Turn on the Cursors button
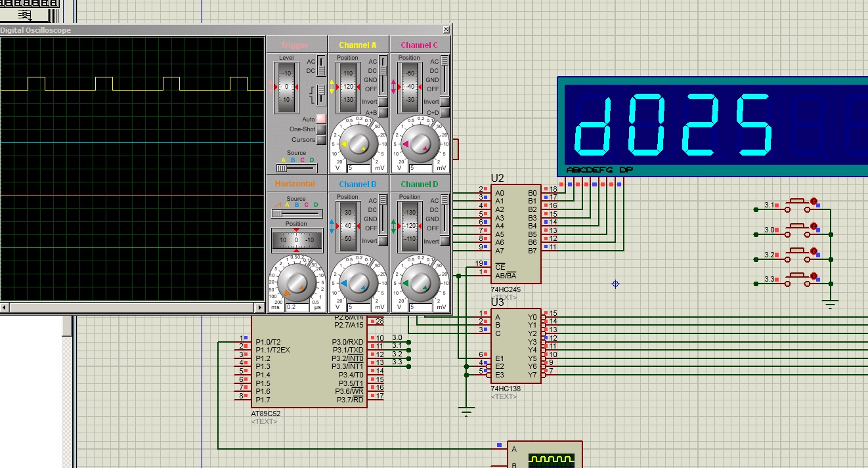The height and width of the screenshot is (468, 868). (321, 140)
